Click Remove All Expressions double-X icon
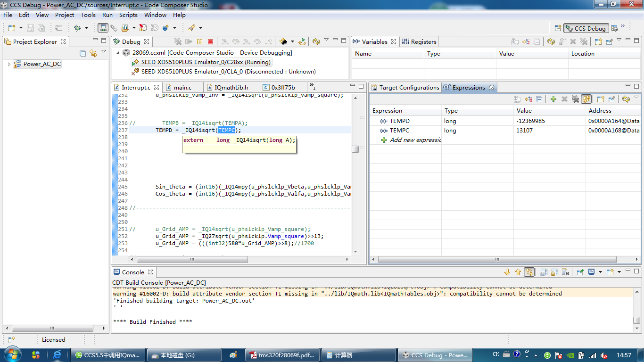Viewport: 644px width, 362px height. (x=575, y=99)
